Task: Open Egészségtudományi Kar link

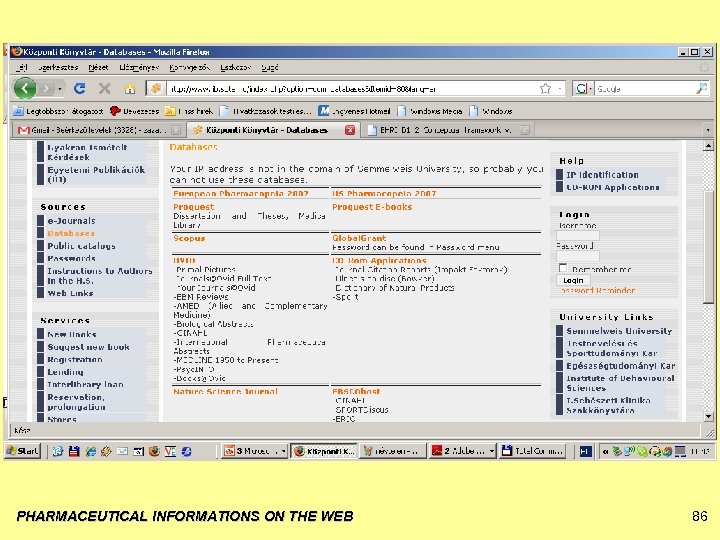Action: point(620,366)
